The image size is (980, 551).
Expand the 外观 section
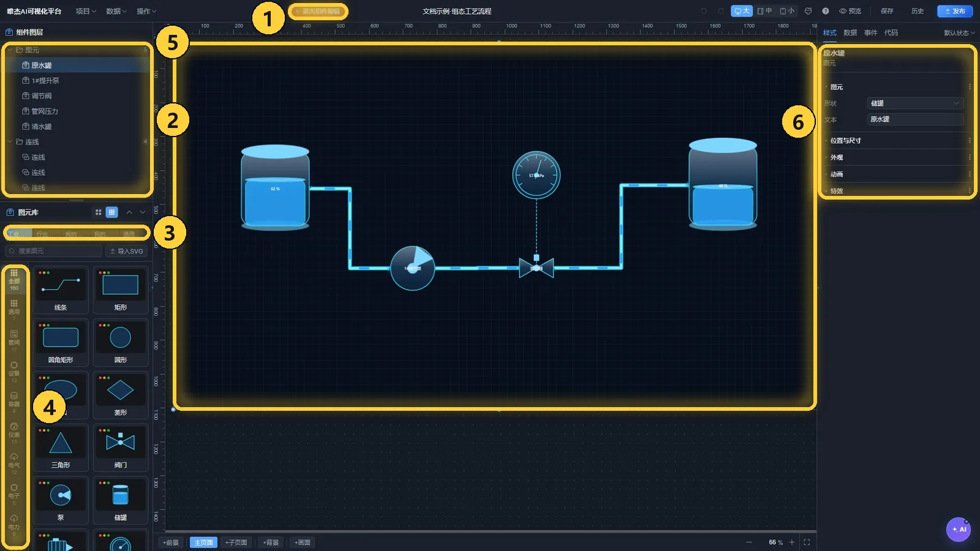pos(897,157)
